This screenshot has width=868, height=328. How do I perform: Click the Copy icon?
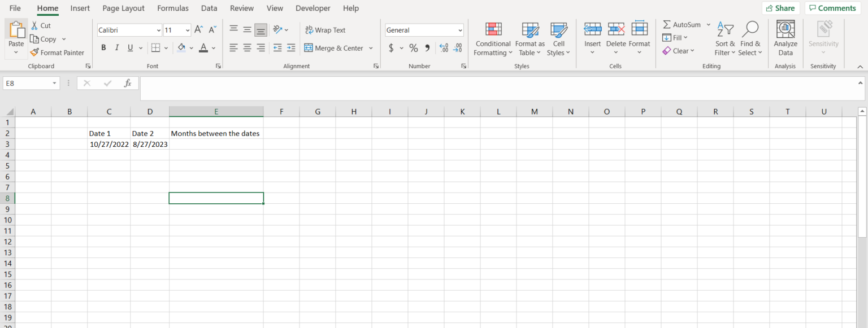pos(34,39)
